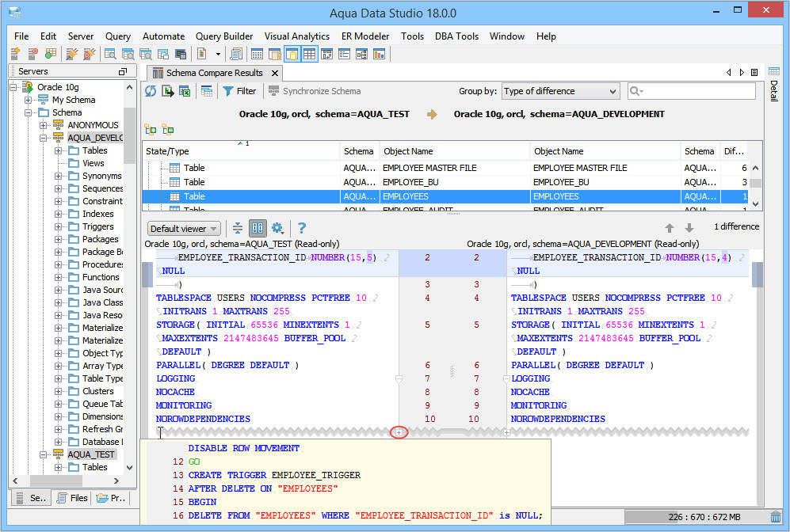Image resolution: width=790 pixels, height=532 pixels.
Task: Toggle the highlighted yellow panel toolbar button
Action: pyautogui.click(x=292, y=55)
